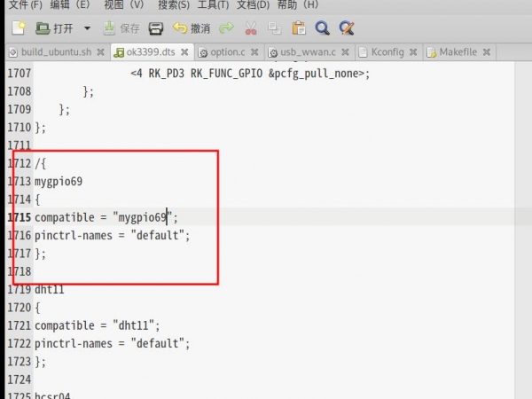Click the find and replace icon
Image resolution: width=532 pixels, height=399 pixels.
pos(347,28)
